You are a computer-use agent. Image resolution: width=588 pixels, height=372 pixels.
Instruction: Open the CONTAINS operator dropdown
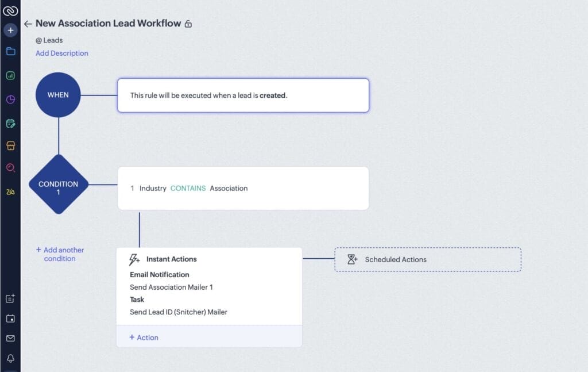pyautogui.click(x=188, y=188)
